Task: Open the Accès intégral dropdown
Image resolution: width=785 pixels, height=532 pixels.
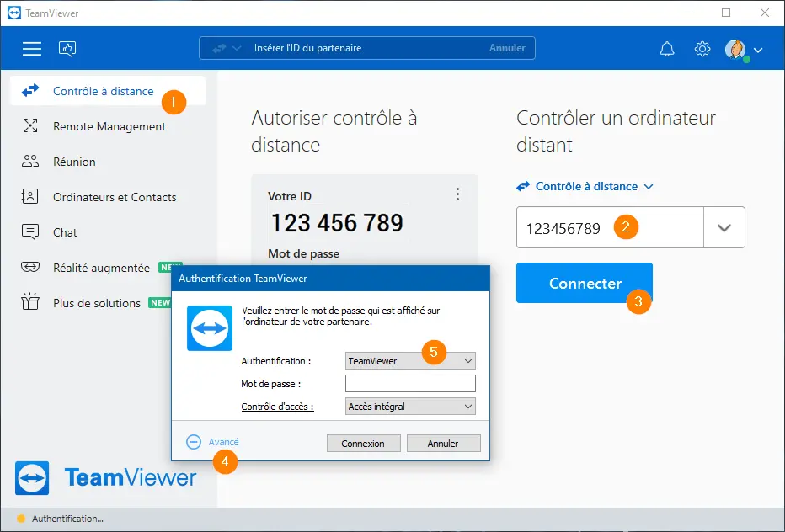Action: tap(410, 407)
